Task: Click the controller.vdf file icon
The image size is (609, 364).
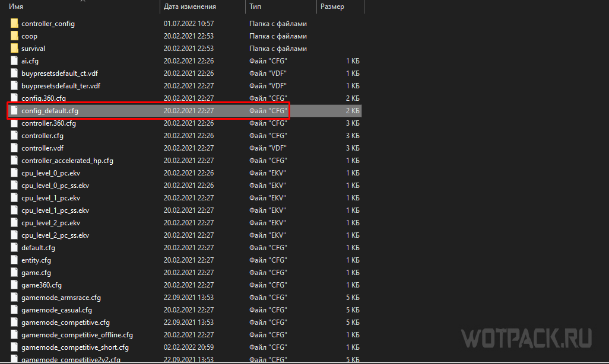Action: coord(15,148)
